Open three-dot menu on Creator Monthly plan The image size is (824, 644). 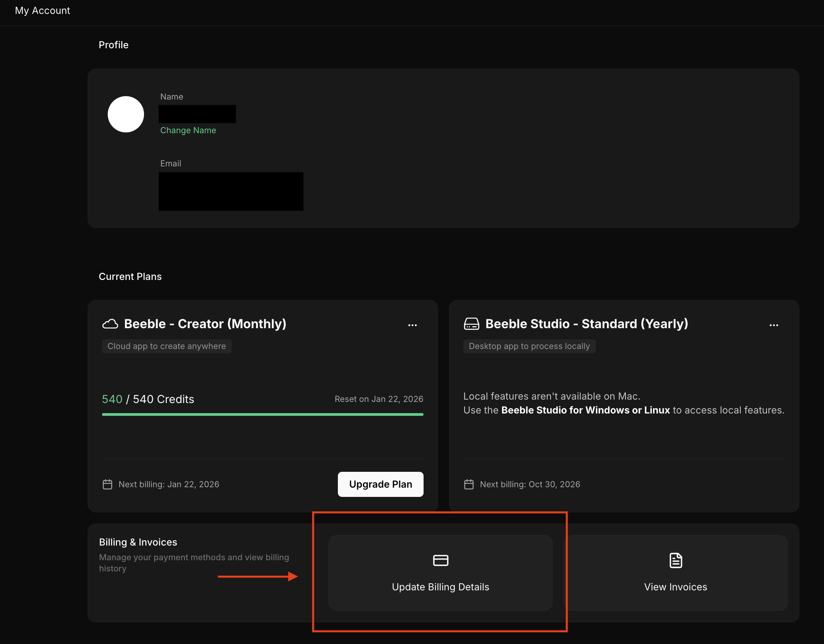tap(412, 325)
